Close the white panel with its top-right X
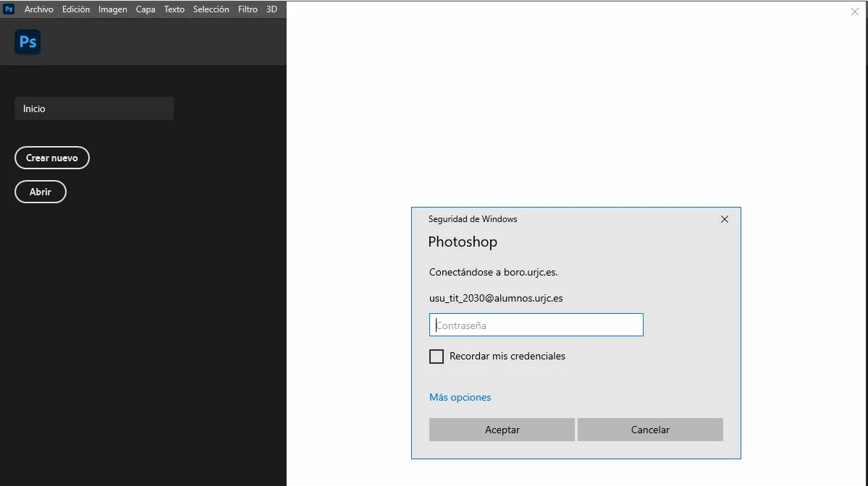 [x=855, y=12]
